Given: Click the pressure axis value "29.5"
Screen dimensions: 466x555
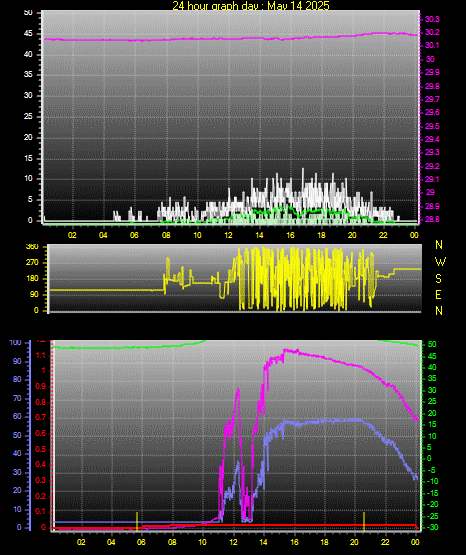Looking at the screenshot, I should tap(432, 126).
